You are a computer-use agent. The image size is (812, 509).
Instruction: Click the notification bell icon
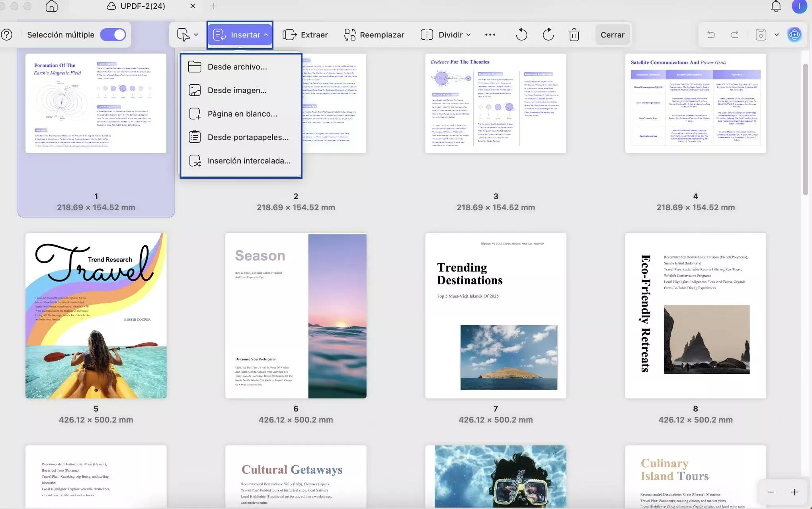776,6
